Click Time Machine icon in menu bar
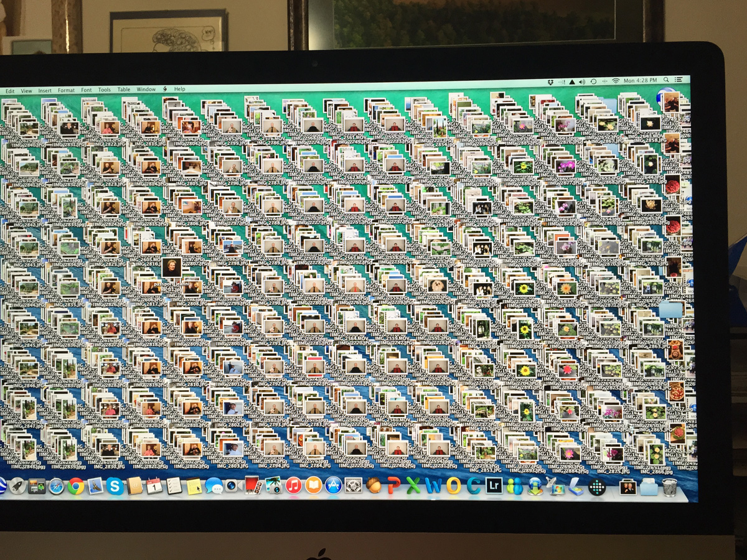This screenshot has height=560, width=747. click(x=594, y=81)
